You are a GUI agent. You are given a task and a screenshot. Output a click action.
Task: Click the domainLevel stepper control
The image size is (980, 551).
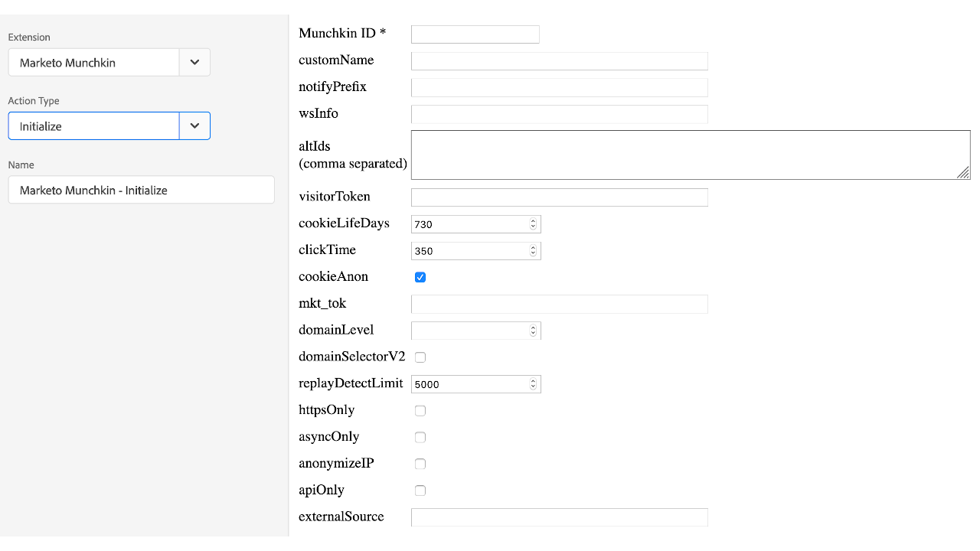pyautogui.click(x=534, y=331)
